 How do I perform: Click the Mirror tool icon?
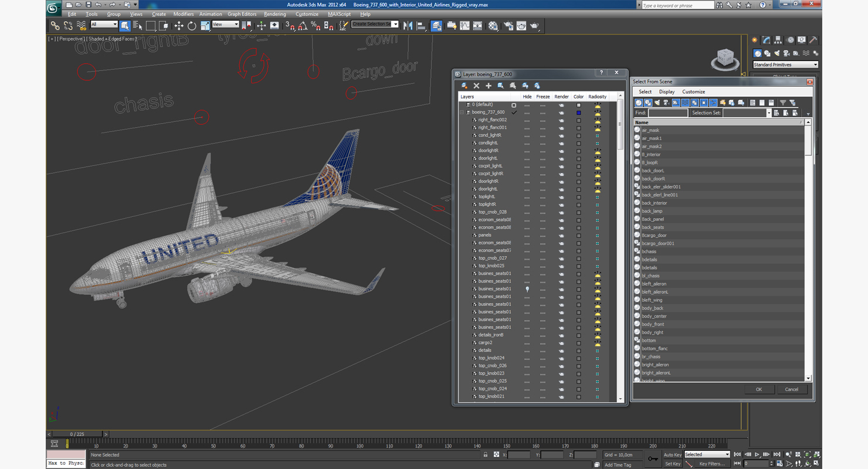click(x=408, y=26)
